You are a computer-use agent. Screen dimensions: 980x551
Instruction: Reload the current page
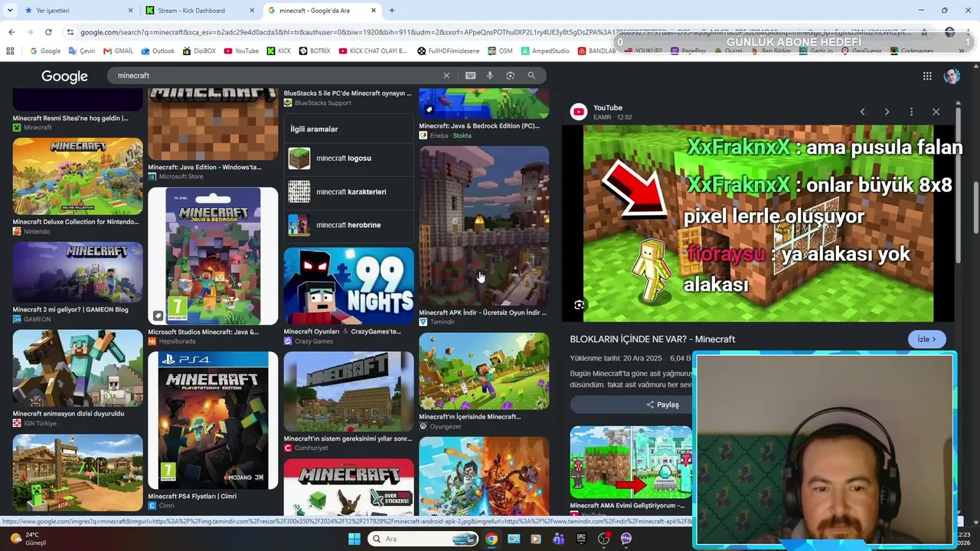click(x=48, y=32)
